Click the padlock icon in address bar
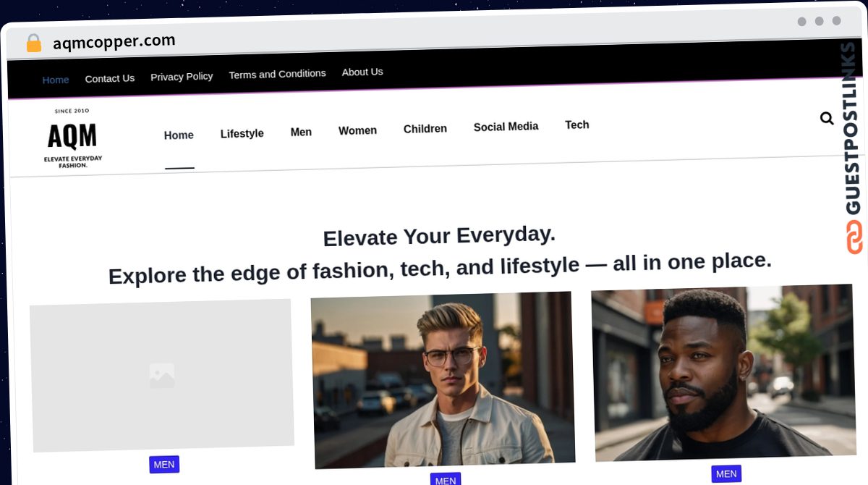Image resolution: width=868 pixels, height=485 pixels. (33, 43)
